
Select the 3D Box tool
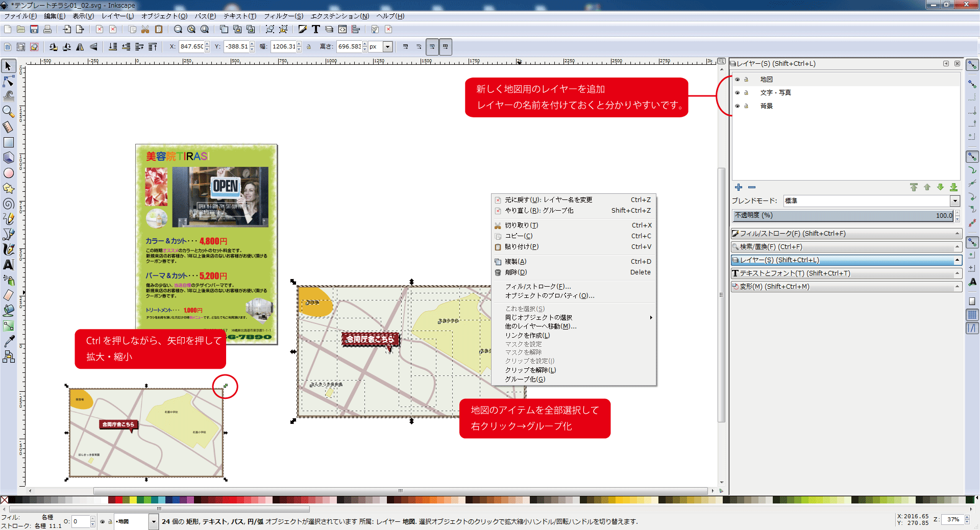coord(8,158)
